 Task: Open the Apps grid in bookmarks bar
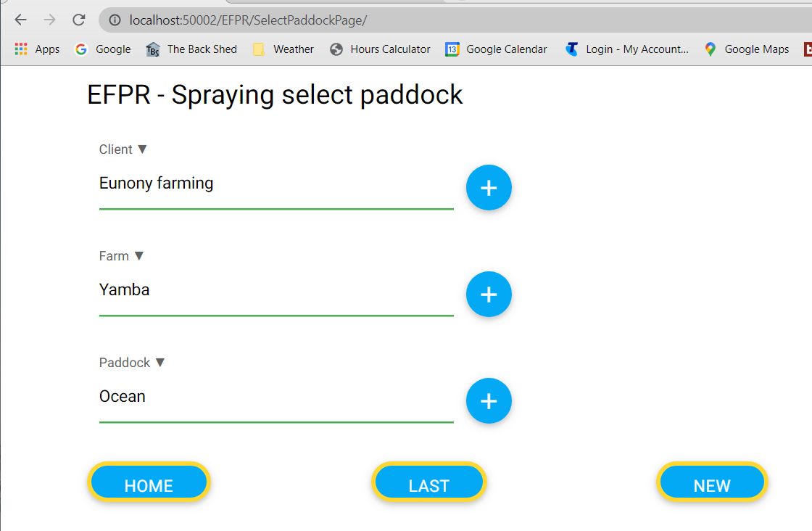tap(37, 49)
